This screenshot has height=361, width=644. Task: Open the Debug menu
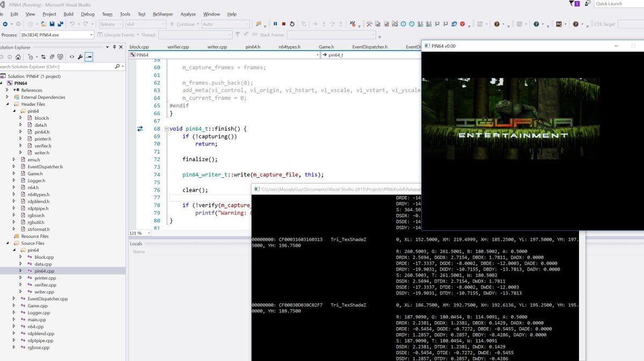click(x=87, y=14)
